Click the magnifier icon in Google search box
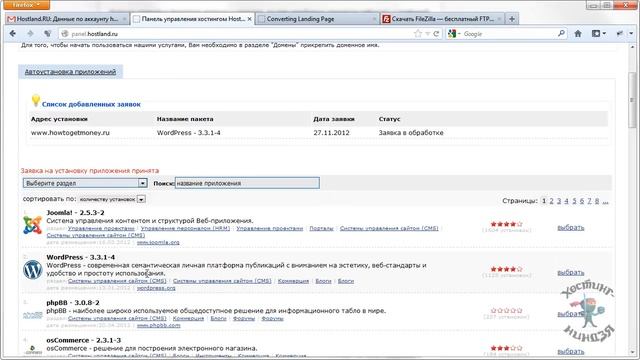This screenshot has height=360, width=640. tap(562, 33)
